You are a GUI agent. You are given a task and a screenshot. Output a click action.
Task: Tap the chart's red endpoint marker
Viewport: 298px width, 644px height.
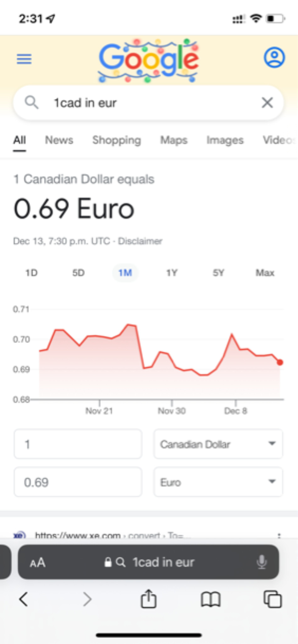280,363
